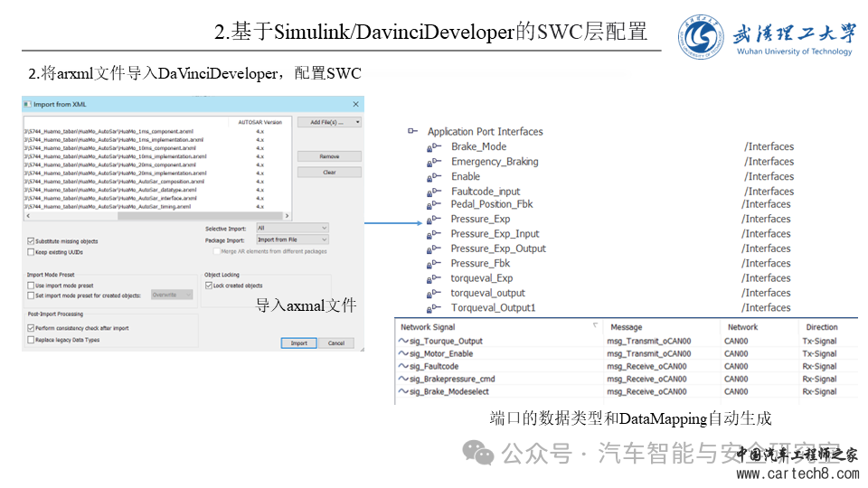Click the signal icon for sig_Faultcode

coord(403,366)
